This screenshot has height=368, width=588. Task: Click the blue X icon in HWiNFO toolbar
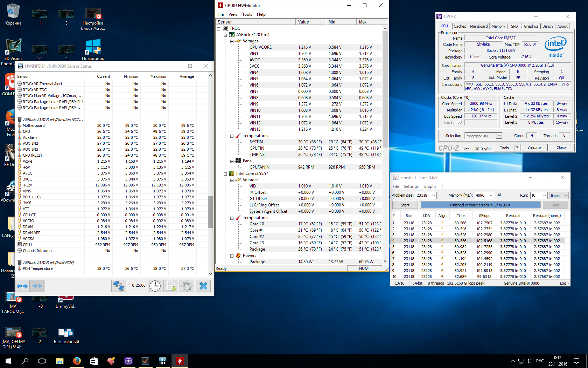tap(203, 286)
